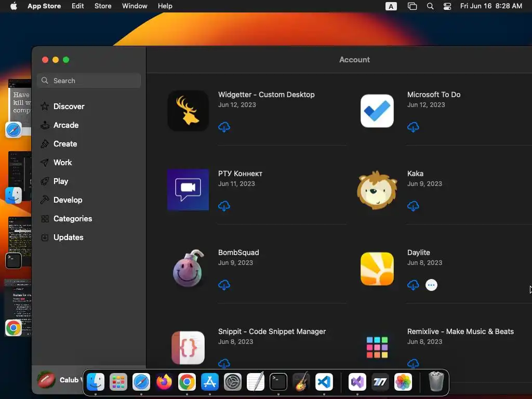Open the Microsoft To Do checkmark icon

click(x=377, y=111)
